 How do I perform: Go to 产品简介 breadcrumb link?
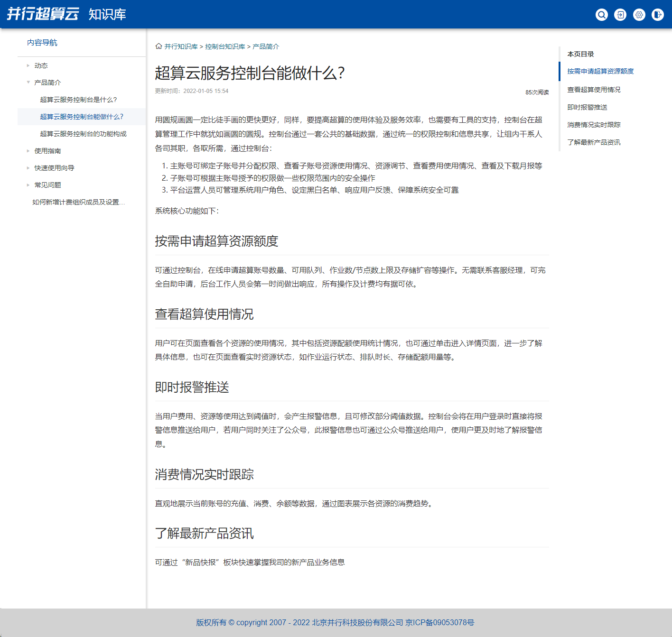point(266,46)
